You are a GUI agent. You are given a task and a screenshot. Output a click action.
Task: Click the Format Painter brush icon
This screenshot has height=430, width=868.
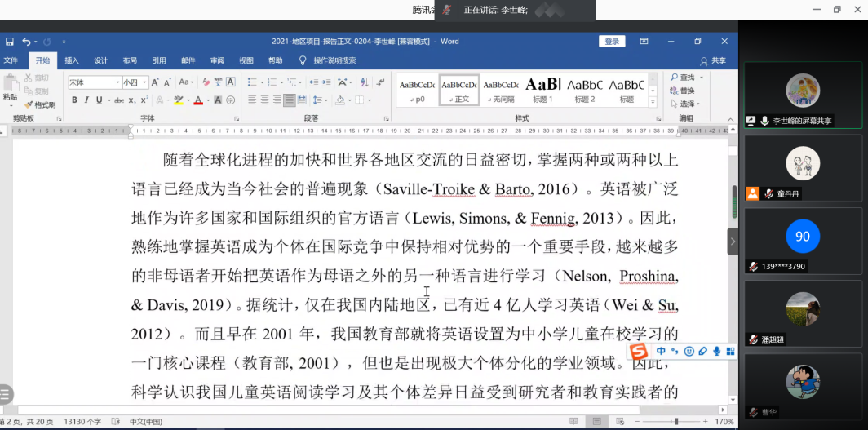29,104
